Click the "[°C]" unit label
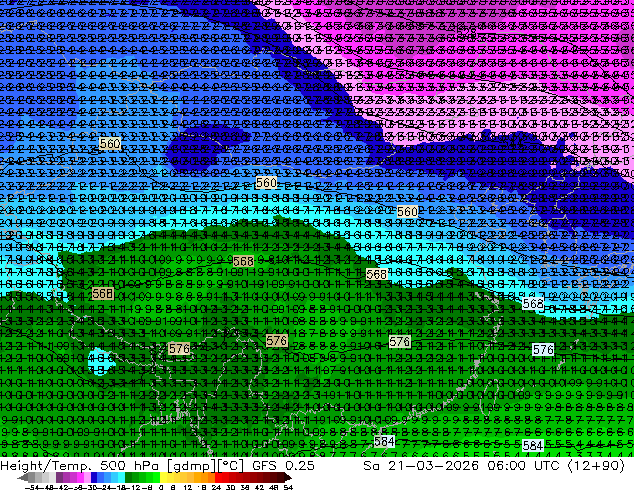Viewport: 634px width, 490px height. (x=231, y=466)
